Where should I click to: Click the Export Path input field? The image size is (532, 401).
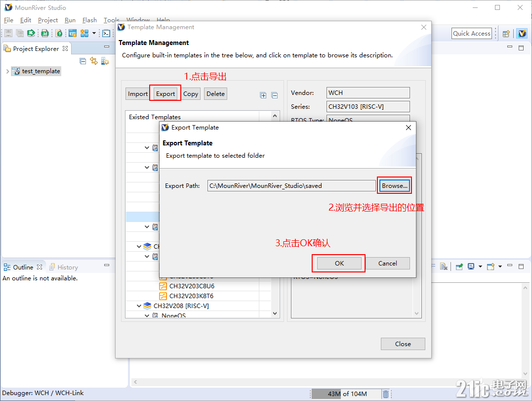point(291,186)
